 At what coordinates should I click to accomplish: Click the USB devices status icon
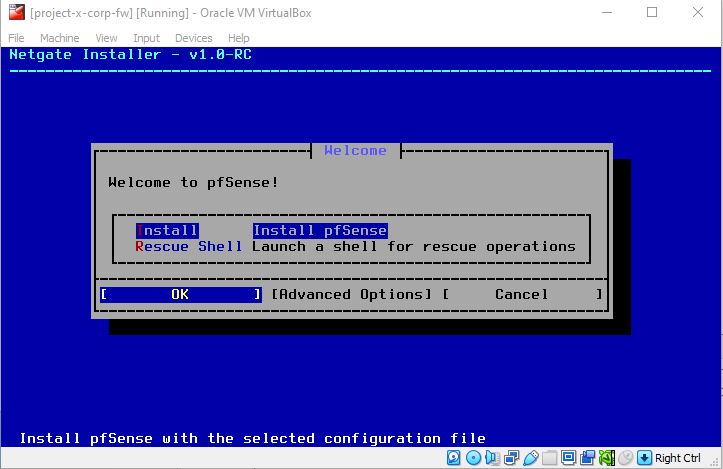tap(530, 458)
